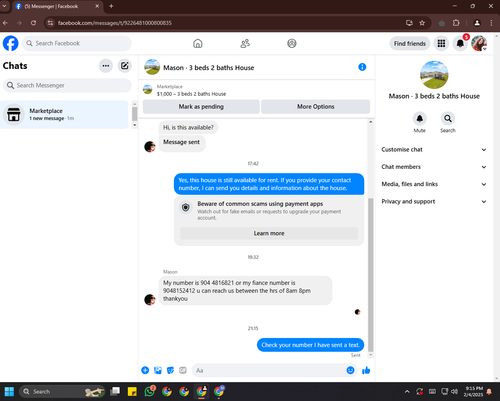The height and width of the screenshot is (401, 500).
Task: Open a new browser tab
Action: click(x=111, y=6)
